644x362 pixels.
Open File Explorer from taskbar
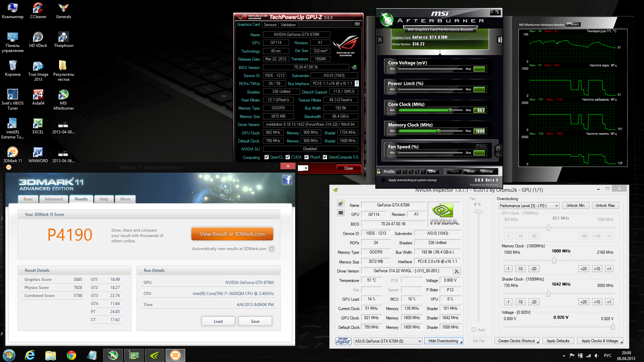point(50,355)
